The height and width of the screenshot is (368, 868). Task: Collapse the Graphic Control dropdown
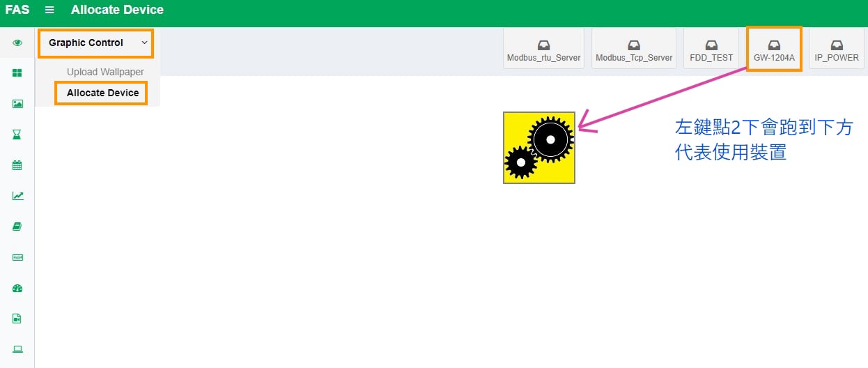pyautogui.click(x=96, y=43)
